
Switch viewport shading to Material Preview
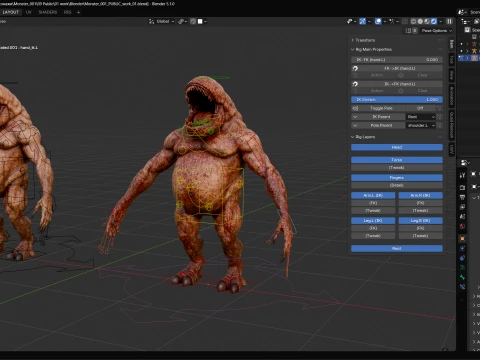(427, 21)
